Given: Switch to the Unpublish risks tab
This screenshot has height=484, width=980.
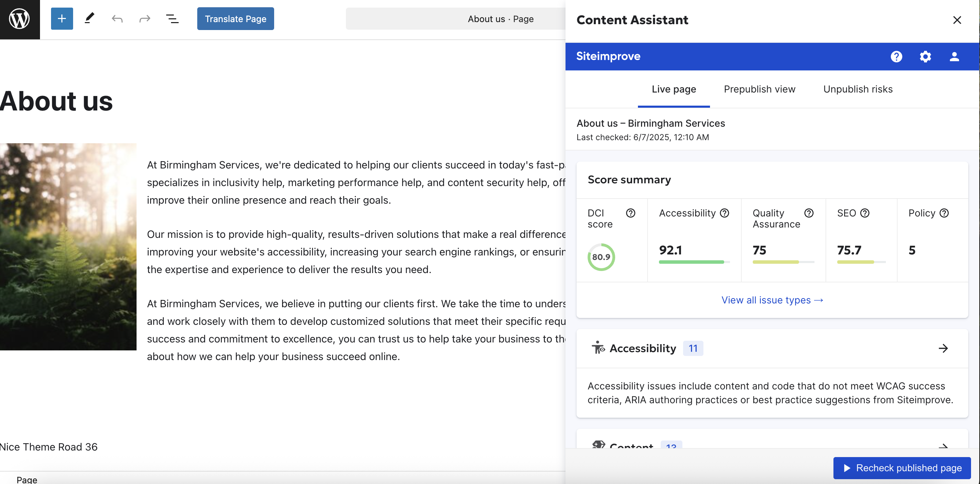Looking at the screenshot, I should point(858,89).
